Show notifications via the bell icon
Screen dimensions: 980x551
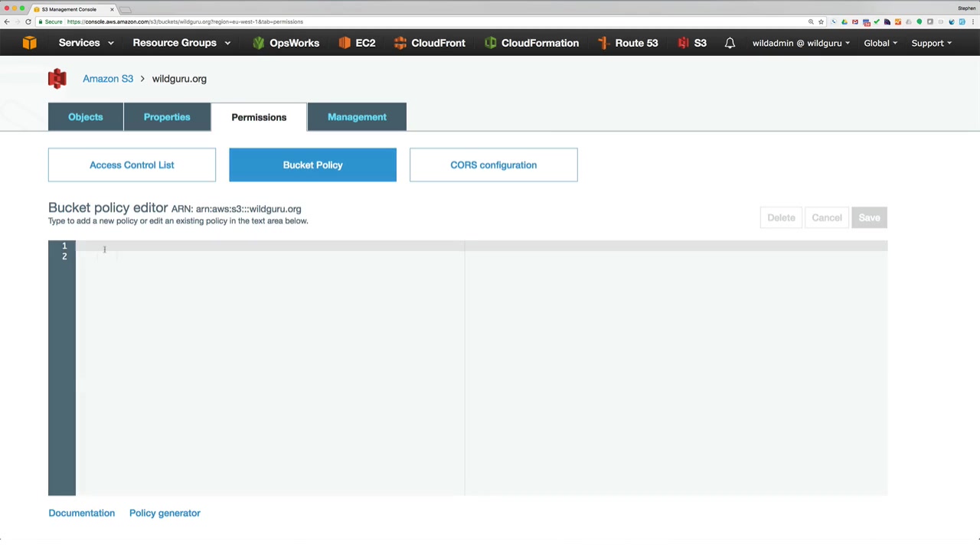click(730, 44)
